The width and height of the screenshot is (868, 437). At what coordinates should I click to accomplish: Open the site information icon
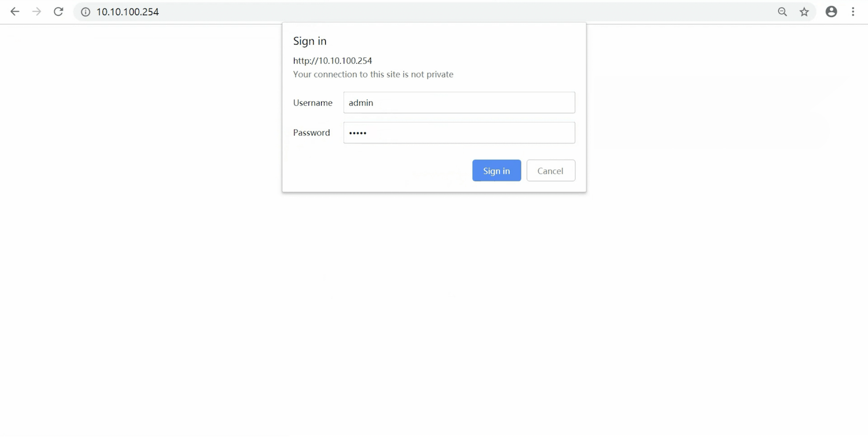tap(86, 12)
